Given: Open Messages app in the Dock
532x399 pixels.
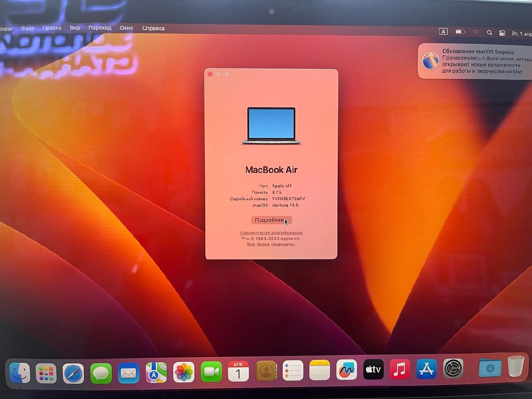Looking at the screenshot, I should point(101,373).
